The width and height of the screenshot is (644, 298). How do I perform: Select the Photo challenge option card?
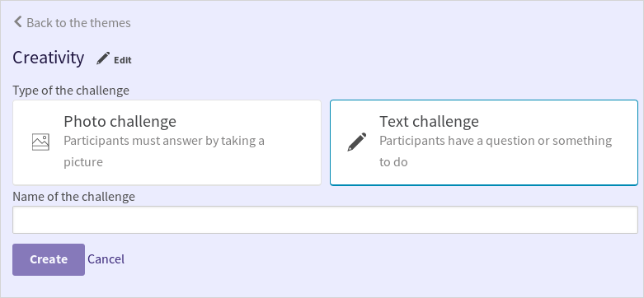[167, 142]
